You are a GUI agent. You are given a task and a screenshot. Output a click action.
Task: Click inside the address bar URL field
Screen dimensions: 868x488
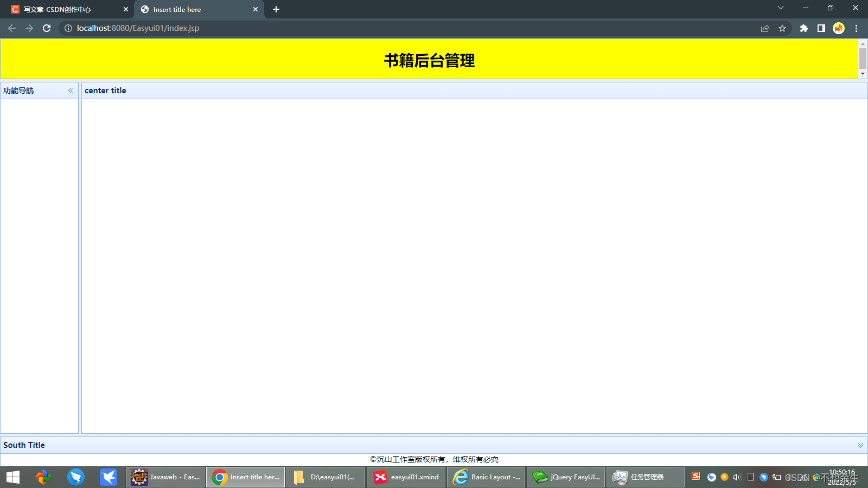(163, 28)
